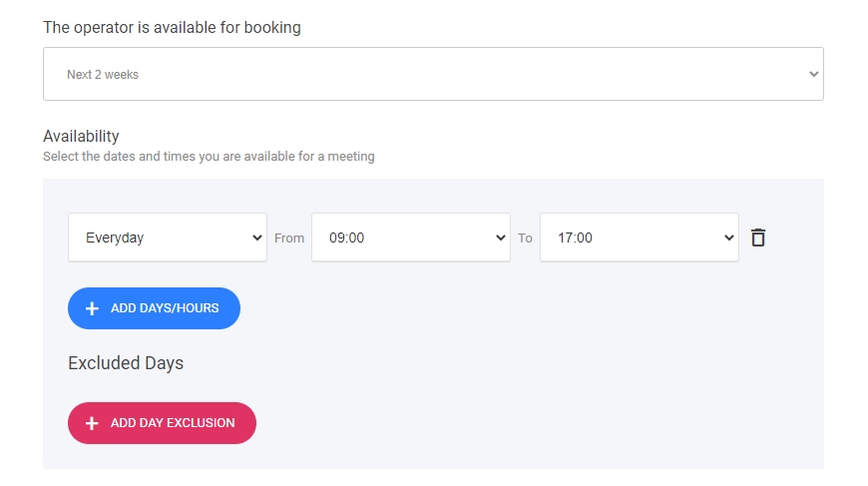Screen dimensions: 868x486
Task: Open the From time dropdown showing 09:00
Action: [410, 238]
